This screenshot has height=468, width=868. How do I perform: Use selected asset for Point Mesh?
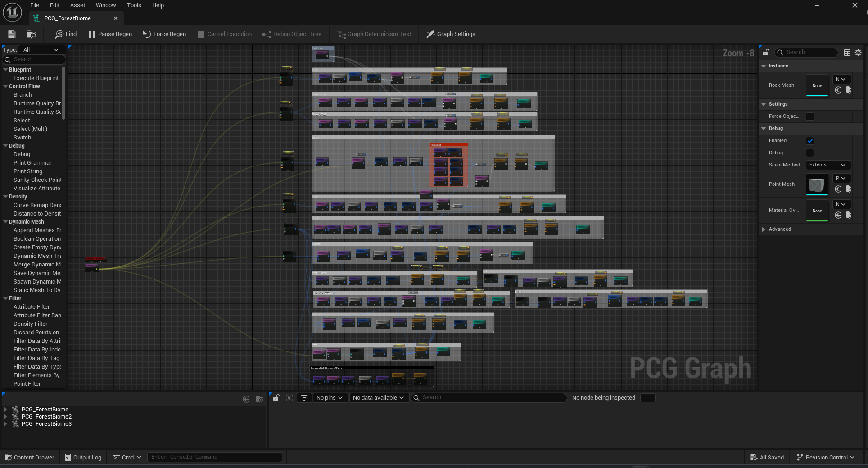click(838, 189)
